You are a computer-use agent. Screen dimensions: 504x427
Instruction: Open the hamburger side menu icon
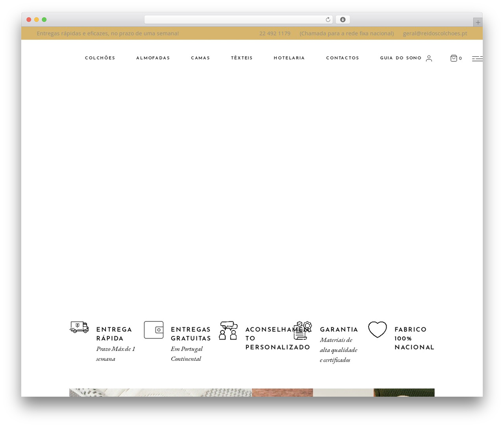[x=477, y=59]
